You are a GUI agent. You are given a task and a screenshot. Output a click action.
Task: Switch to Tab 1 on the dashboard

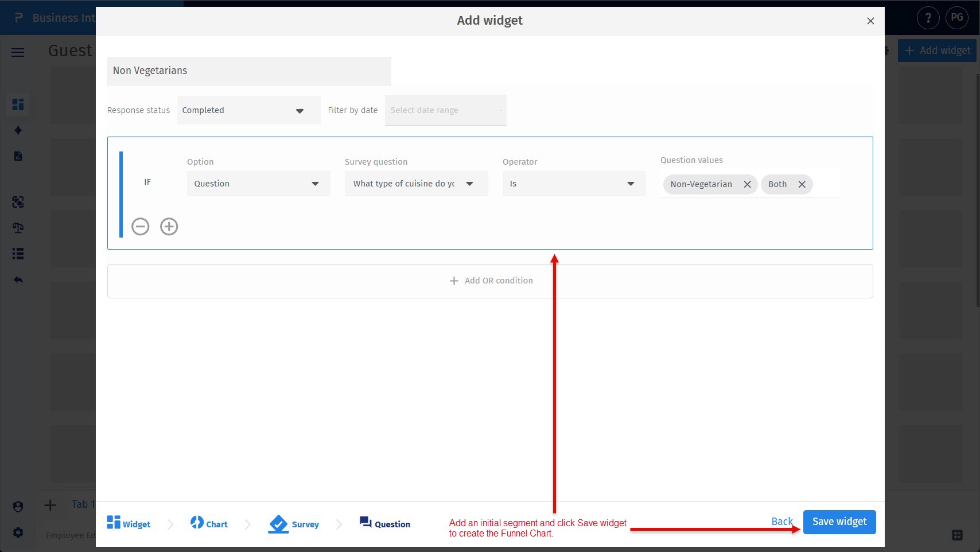pyautogui.click(x=83, y=504)
